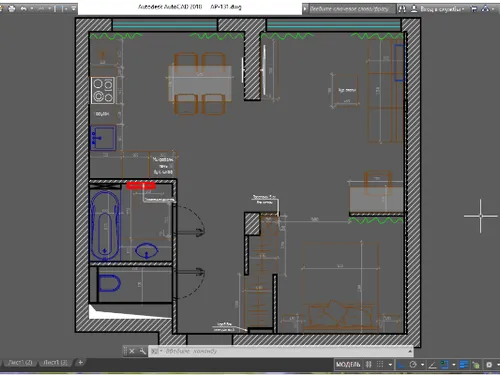Toggle ortho mode blue angle icon
Screen dimensions: 500x375
click(401, 365)
